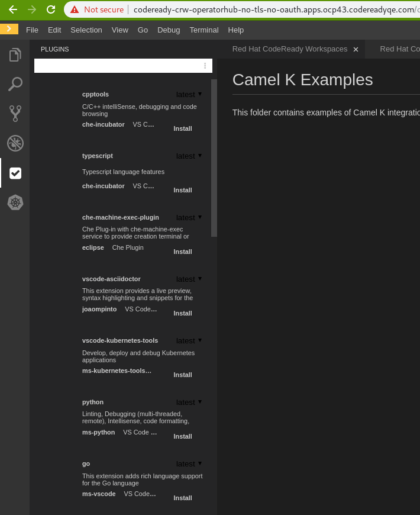Open the Debug bug icon in sidebar
This screenshot has width=420, height=515.
15,143
